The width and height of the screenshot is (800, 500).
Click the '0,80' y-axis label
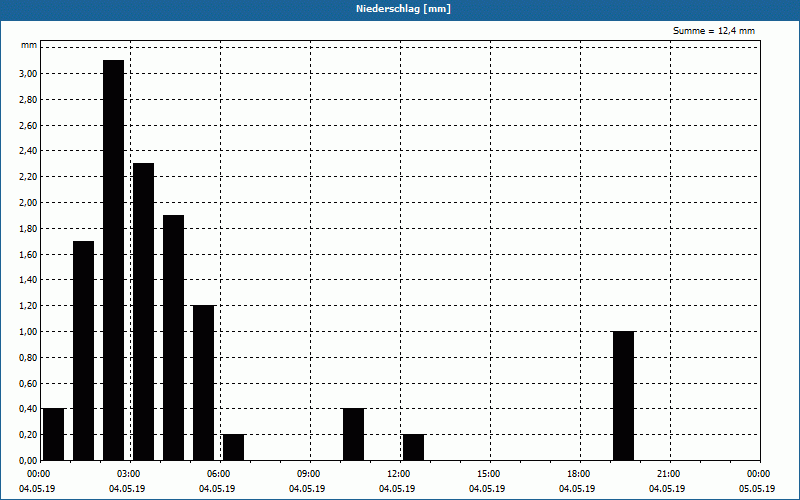(x=28, y=358)
